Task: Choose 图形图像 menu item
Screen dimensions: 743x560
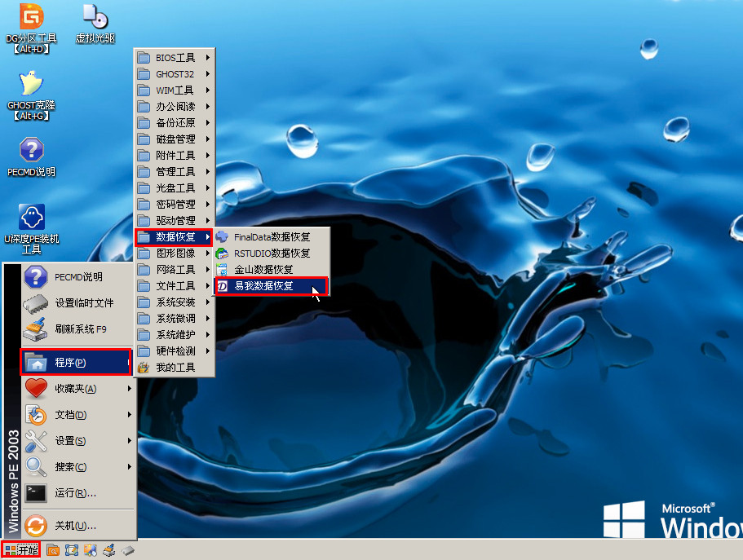Action: click(174, 254)
